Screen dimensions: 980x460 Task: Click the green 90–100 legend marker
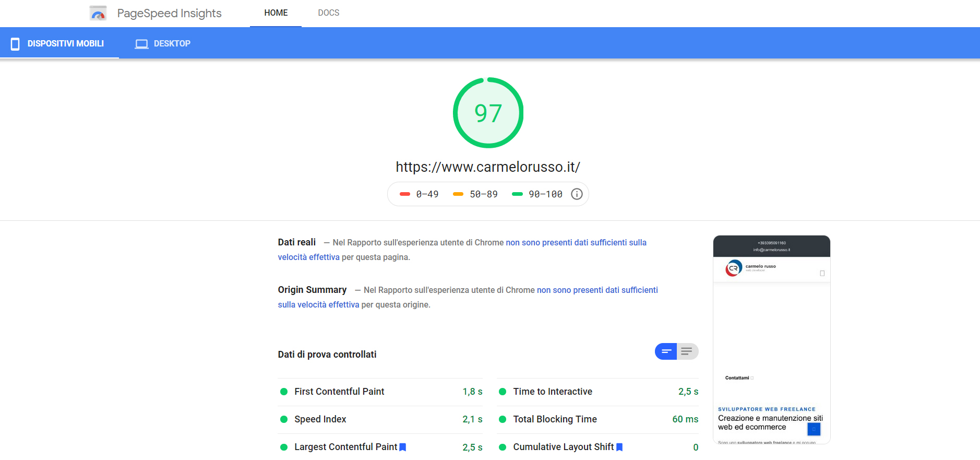point(517,194)
